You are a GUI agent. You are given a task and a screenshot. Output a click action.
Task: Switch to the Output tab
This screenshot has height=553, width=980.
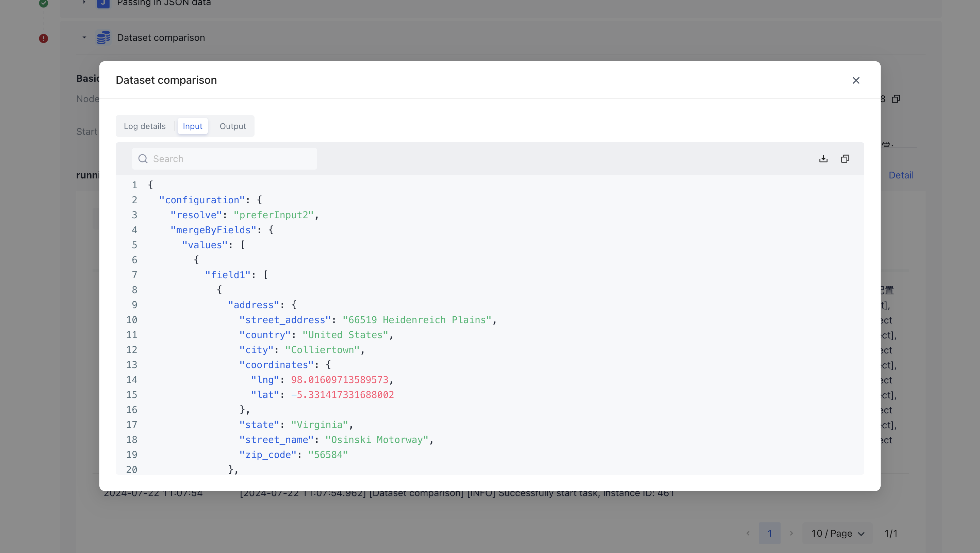(x=232, y=126)
